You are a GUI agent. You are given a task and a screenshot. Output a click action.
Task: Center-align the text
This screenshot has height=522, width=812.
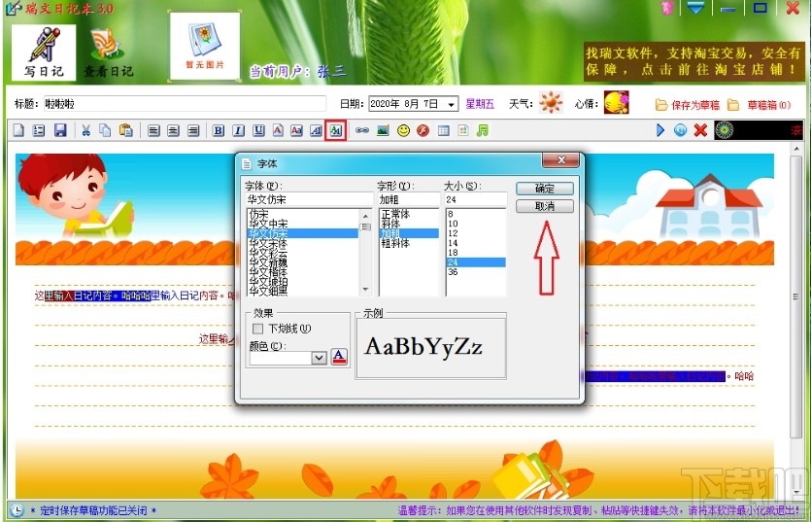(x=174, y=130)
